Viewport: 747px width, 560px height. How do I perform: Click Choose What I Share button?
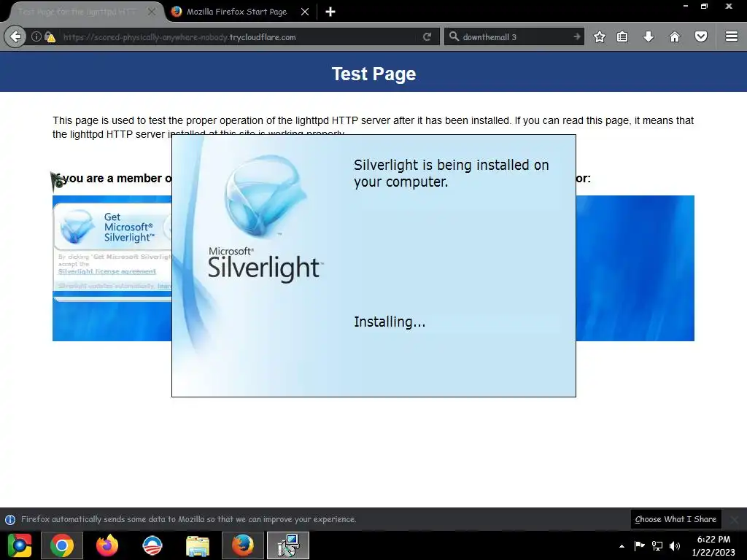point(676,519)
